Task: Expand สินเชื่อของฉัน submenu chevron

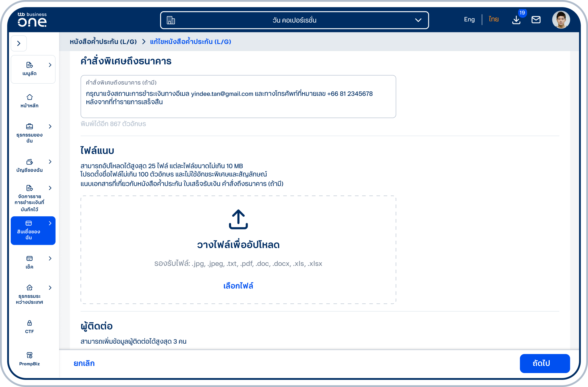Action: [x=50, y=223]
